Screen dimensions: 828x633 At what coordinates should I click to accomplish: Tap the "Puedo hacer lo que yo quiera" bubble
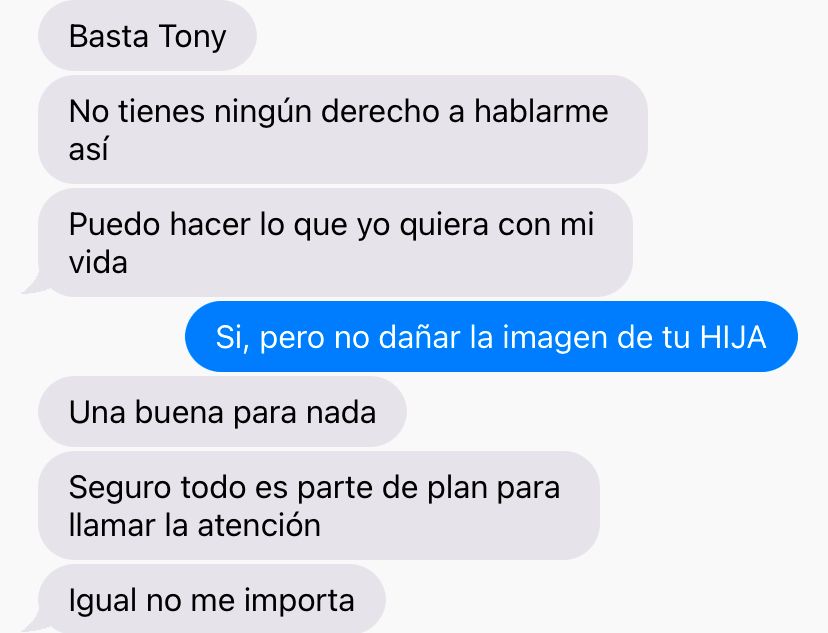tap(335, 242)
